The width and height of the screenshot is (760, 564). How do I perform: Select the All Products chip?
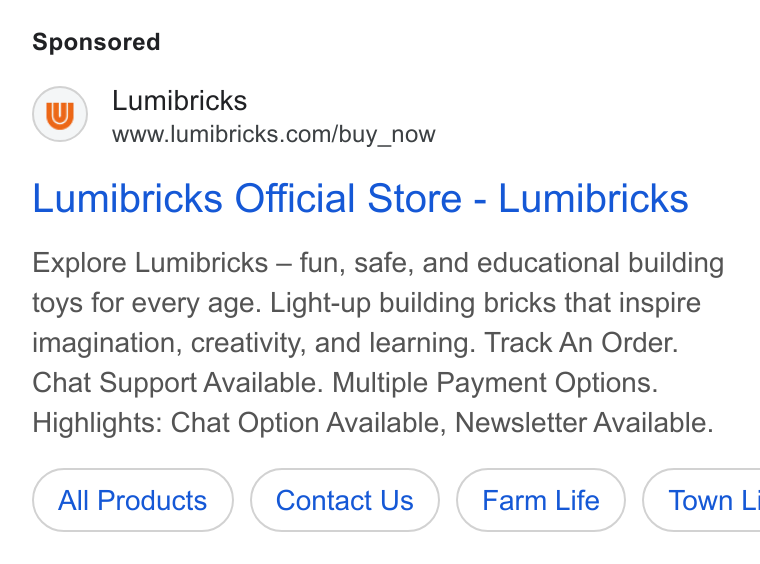133,500
